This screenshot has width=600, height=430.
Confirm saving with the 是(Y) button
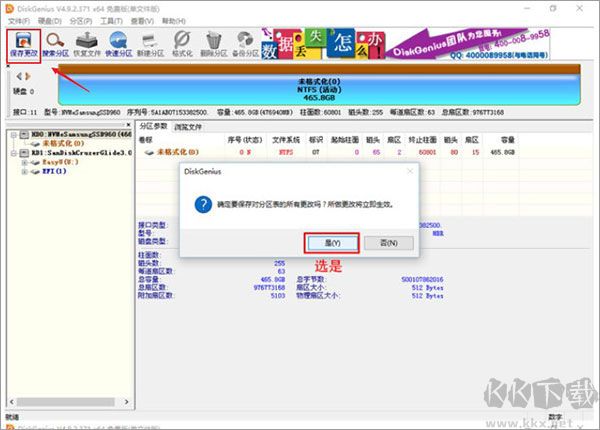point(332,243)
